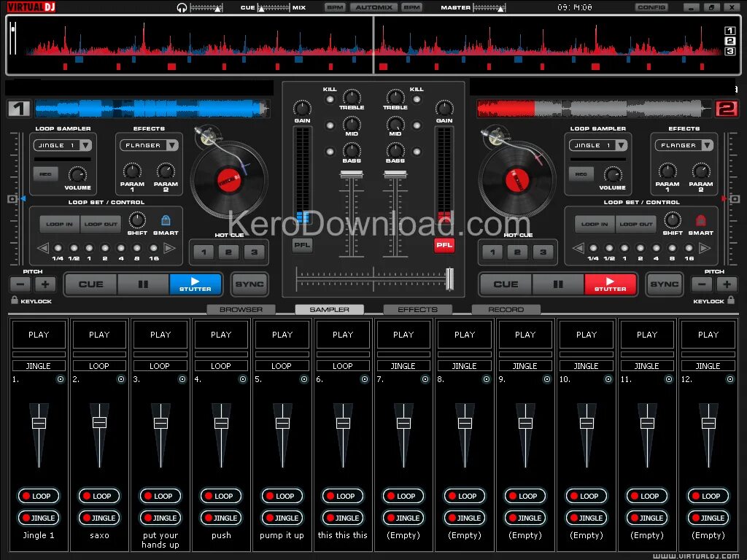This screenshot has width=747, height=560.
Task: Switch to the Browser tab
Action: tap(241, 309)
